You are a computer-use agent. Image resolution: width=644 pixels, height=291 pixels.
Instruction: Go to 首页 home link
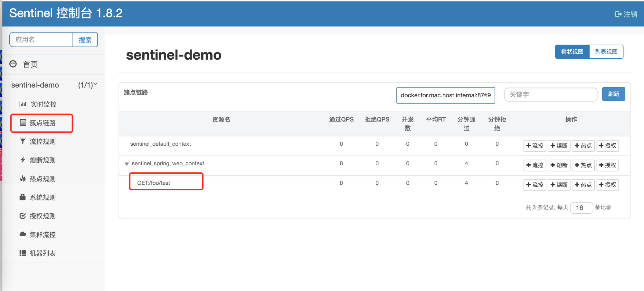click(x=30, y=64)
